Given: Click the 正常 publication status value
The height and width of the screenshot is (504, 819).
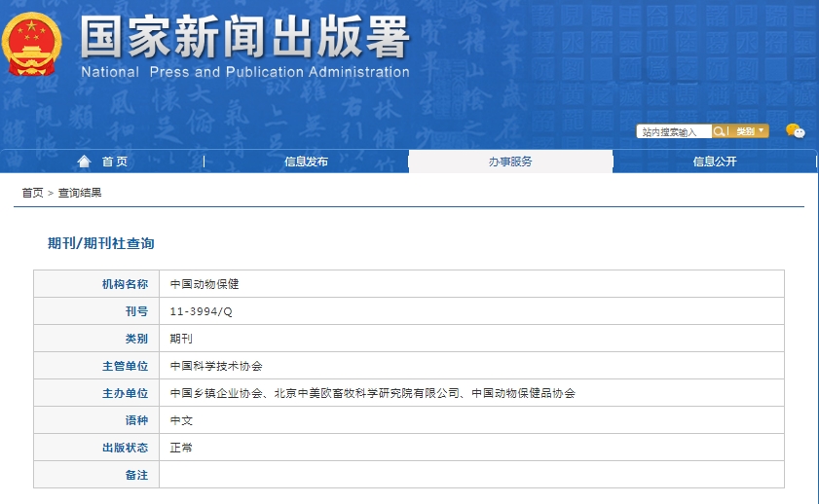Looking at the screenshot, I should click(181, 448).
